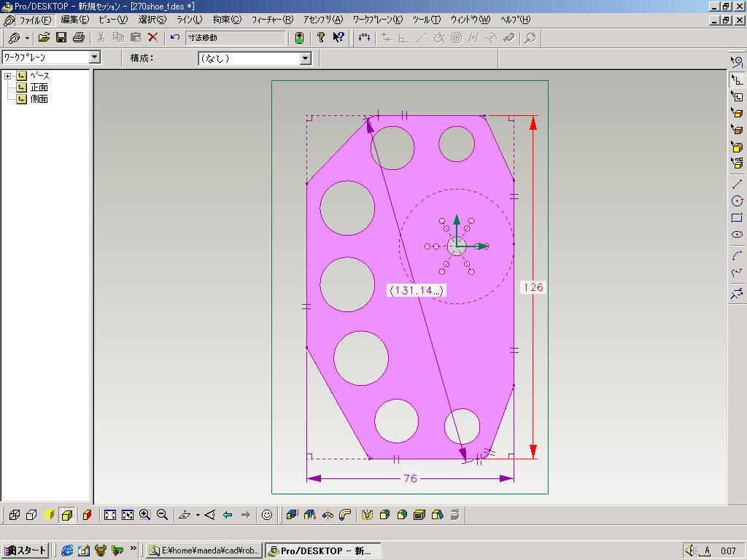This screenshot has height=560, width=747.
Task: Click the Save floppy disk icon
Action: coord(61,37)
